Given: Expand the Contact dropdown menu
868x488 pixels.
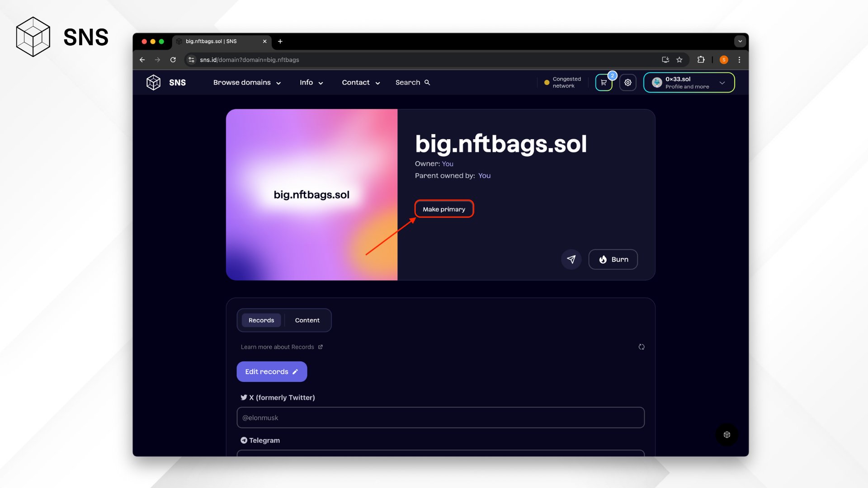Looking at the screenshot, I should (x=361, y=83).
